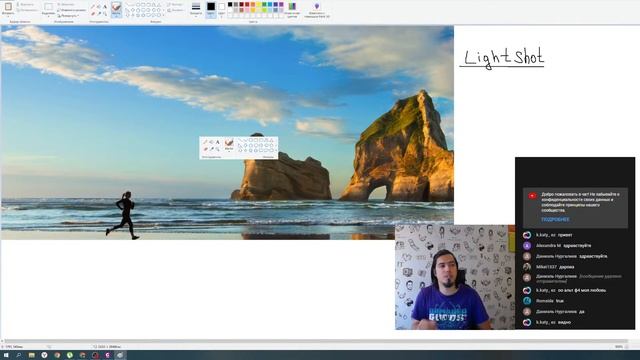Click the YouTube logo in chat notice
The height and width of the screenshot is (360, 640).
point(532,196)
